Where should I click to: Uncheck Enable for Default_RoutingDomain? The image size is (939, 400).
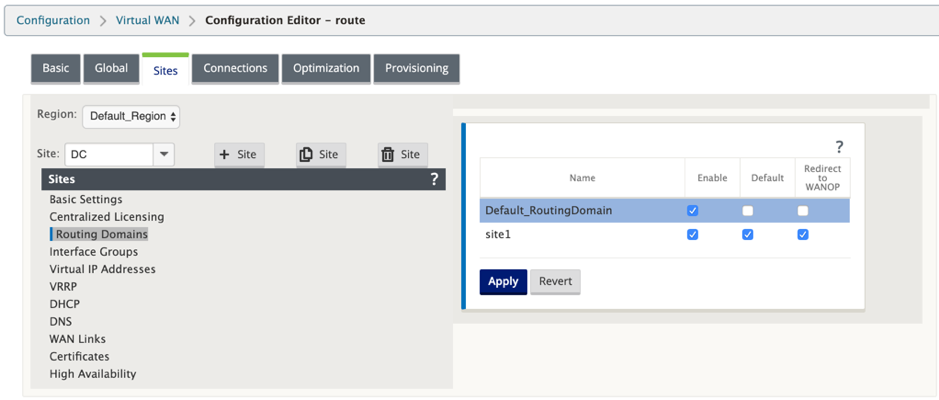point(693,211)
